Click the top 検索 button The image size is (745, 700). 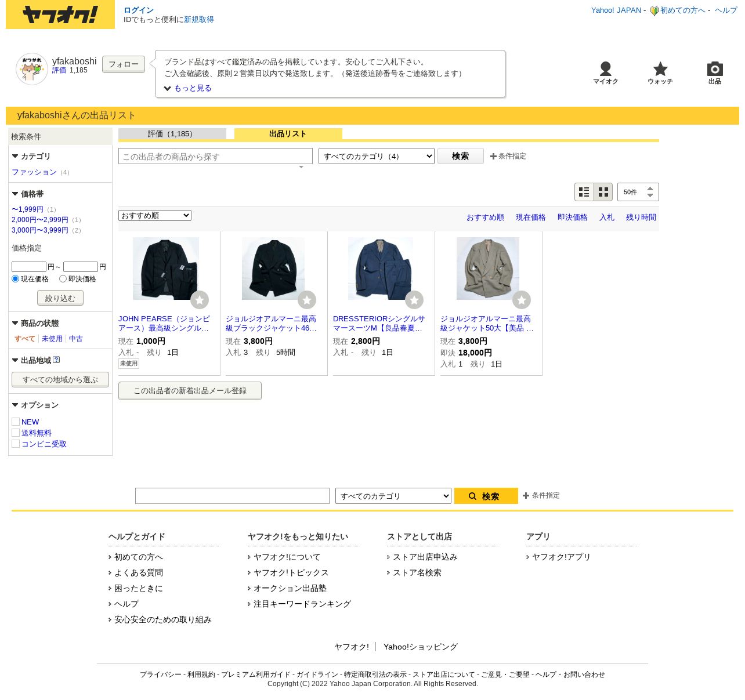click(x=461, y=156)
